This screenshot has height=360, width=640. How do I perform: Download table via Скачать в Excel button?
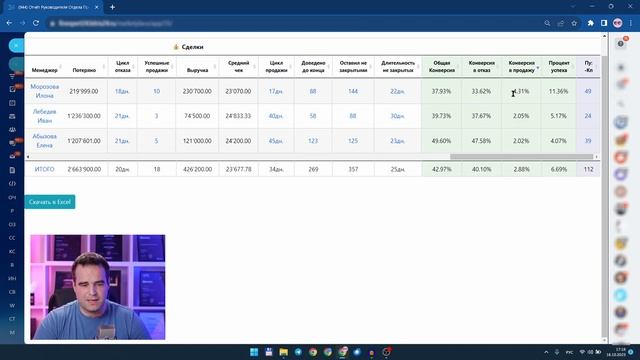[x=50, y=202]
